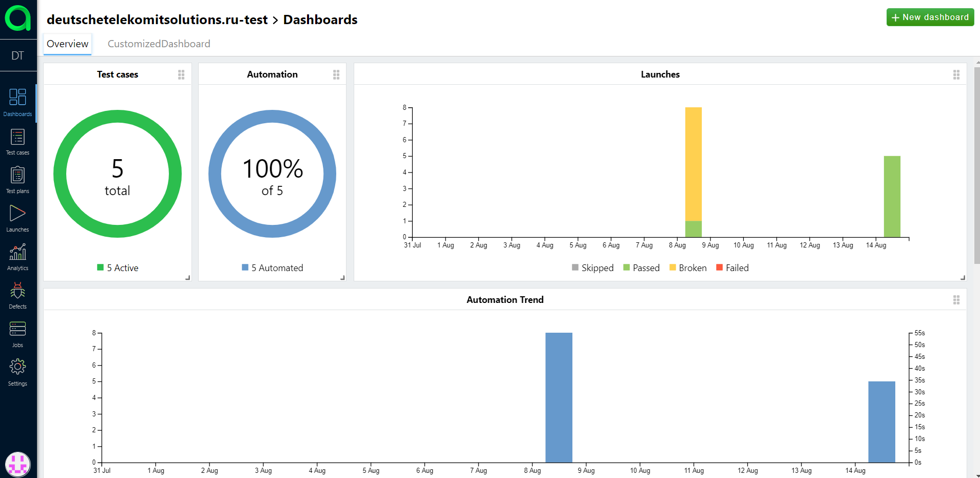
Task: Go to Jobs in sidebar
Action: 18,334
